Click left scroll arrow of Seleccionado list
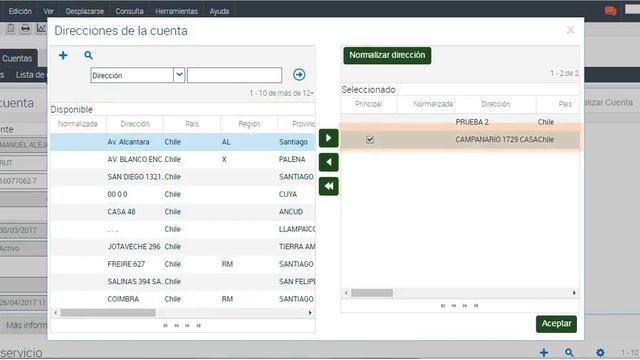The height and width of the screenshot is (360, 640). click(346, 293)
